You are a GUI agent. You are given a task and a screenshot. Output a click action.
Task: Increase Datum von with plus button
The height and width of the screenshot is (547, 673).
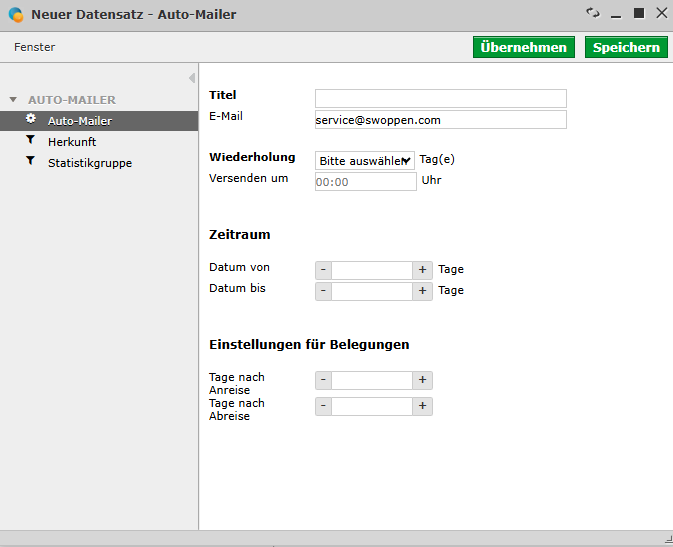(422, 270)
